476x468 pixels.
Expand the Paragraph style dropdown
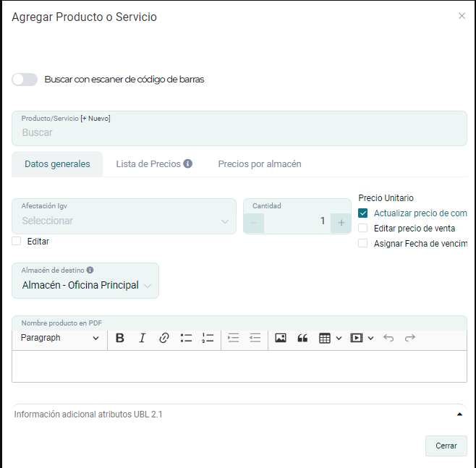pos(60,338)
